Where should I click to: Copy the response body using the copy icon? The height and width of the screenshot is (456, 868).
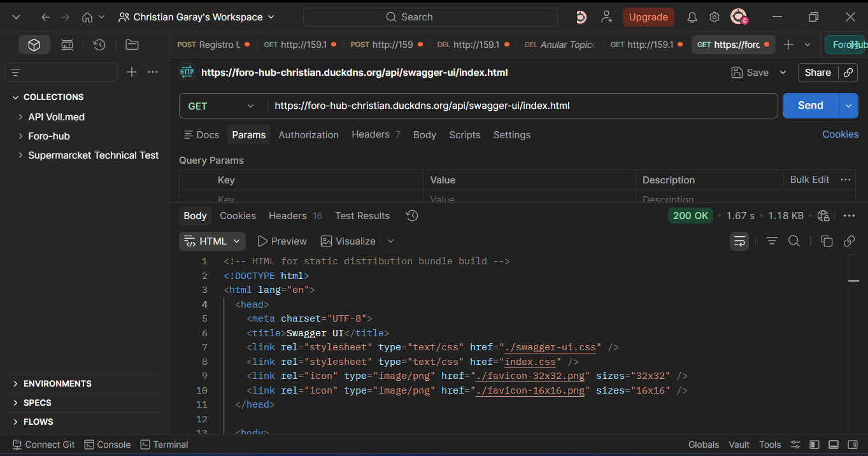827,241
